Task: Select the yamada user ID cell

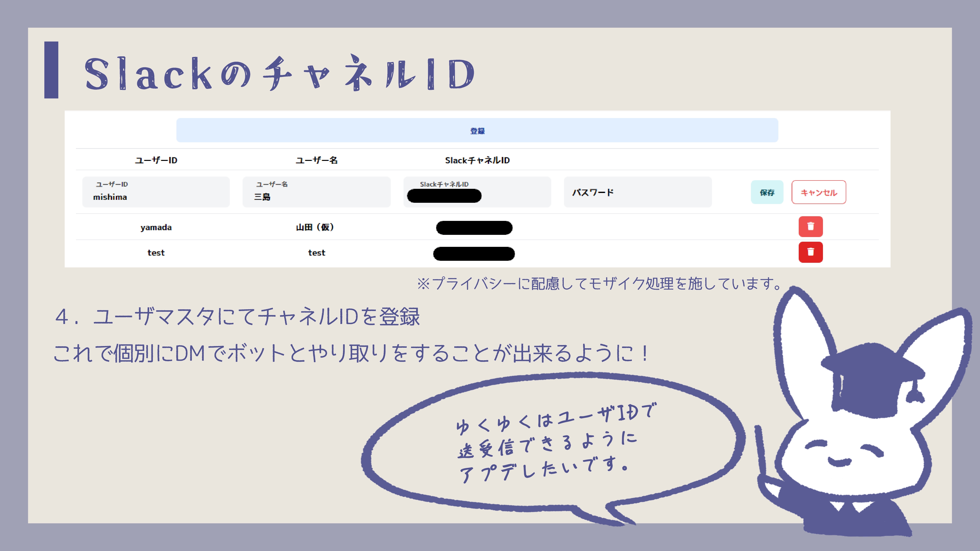Action: [156, 228]
